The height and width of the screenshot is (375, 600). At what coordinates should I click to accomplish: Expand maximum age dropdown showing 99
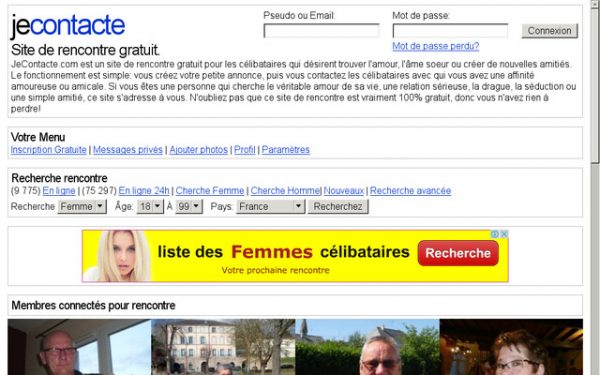[189, 207]
